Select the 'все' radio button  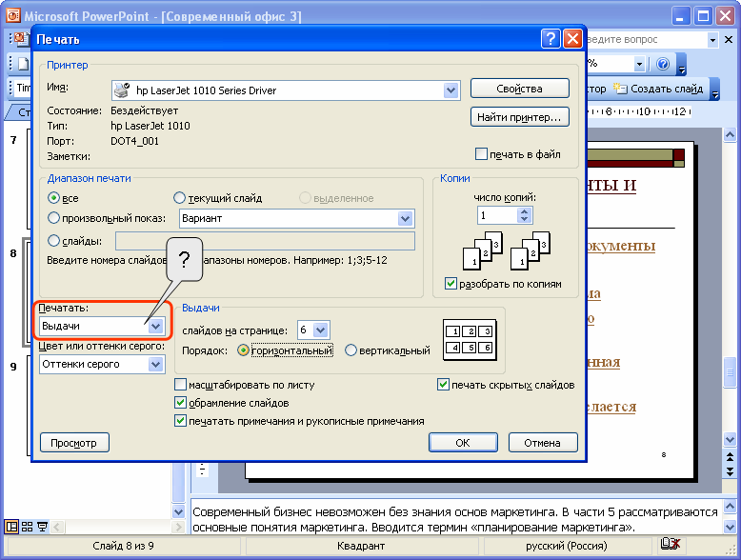[x=54, y=198]
